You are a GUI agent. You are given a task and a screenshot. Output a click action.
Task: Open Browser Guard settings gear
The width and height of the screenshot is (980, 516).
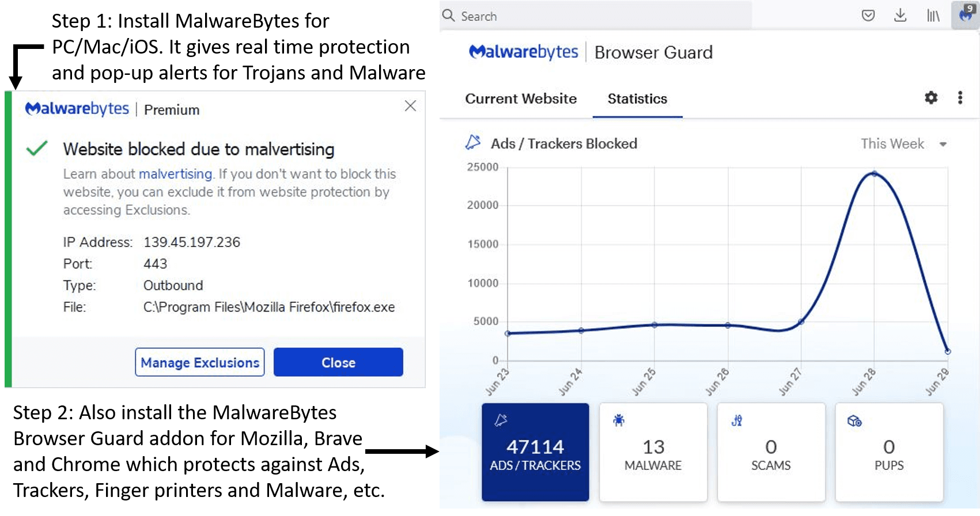click(930, 98)
